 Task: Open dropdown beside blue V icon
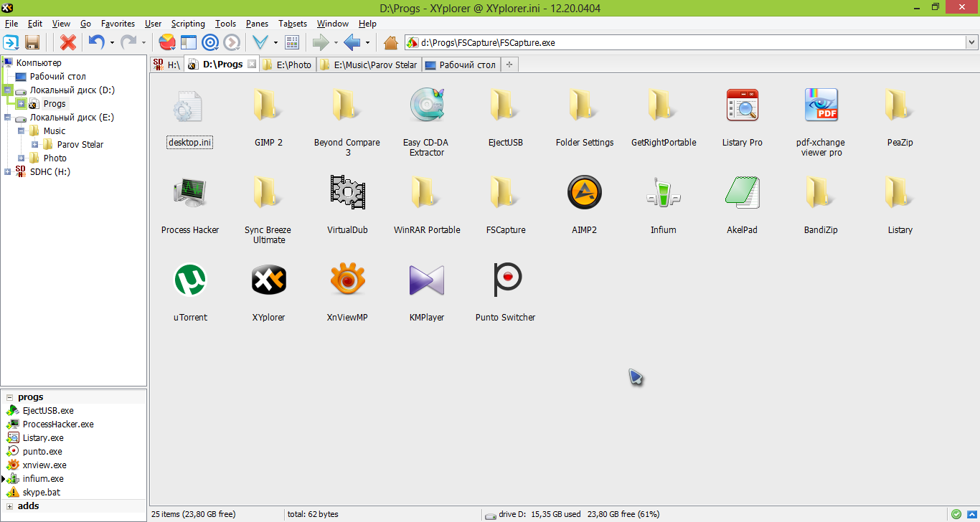coord(275,43)
